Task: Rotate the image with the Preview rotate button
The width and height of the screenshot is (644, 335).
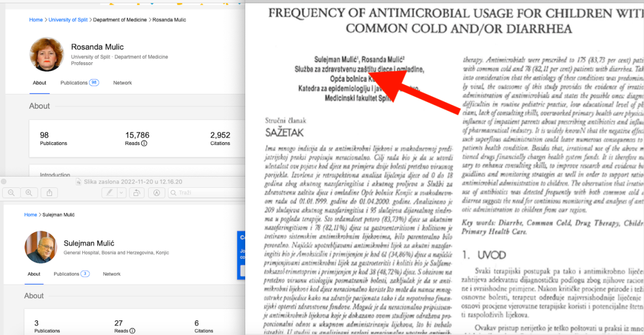Action: (137, 193)
